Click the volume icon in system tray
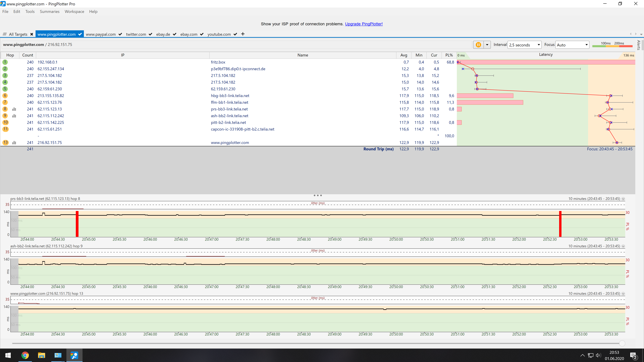Viewport: 644px width, 362px height. pyautogui.click(x=599, y=355)
